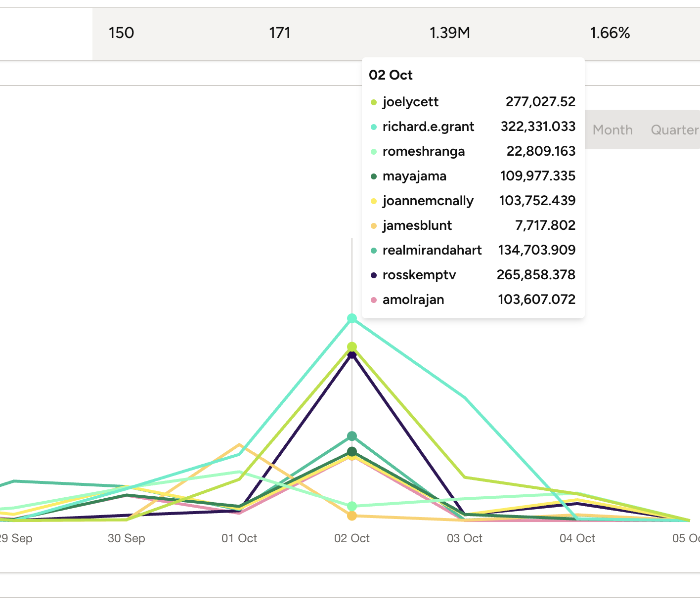Click joannemcnally in the tooltip legend
700x606 pixels.
[x=428, y=201]
